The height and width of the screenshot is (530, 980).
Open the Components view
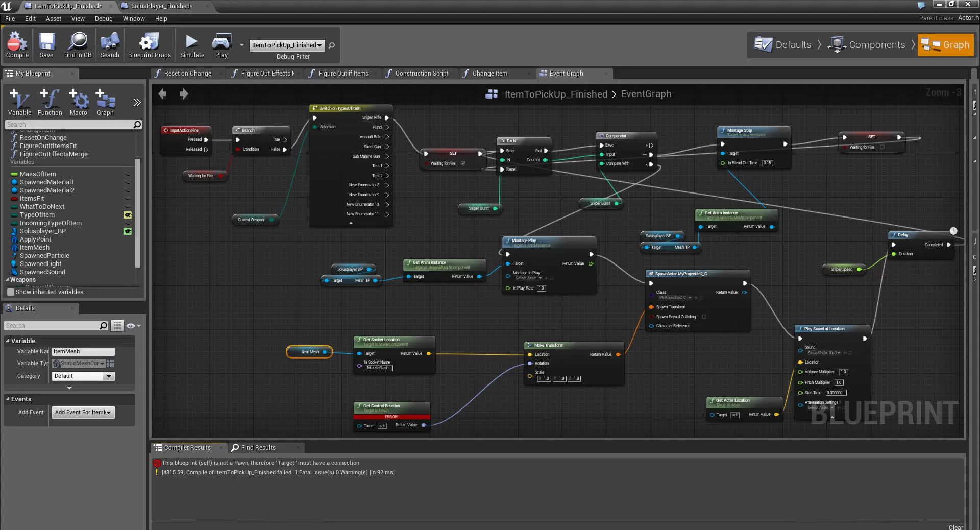pos(873,44)
